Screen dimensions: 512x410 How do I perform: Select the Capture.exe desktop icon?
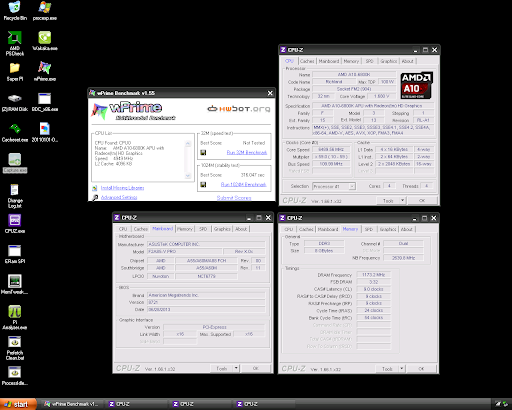[x=15, y=163]
